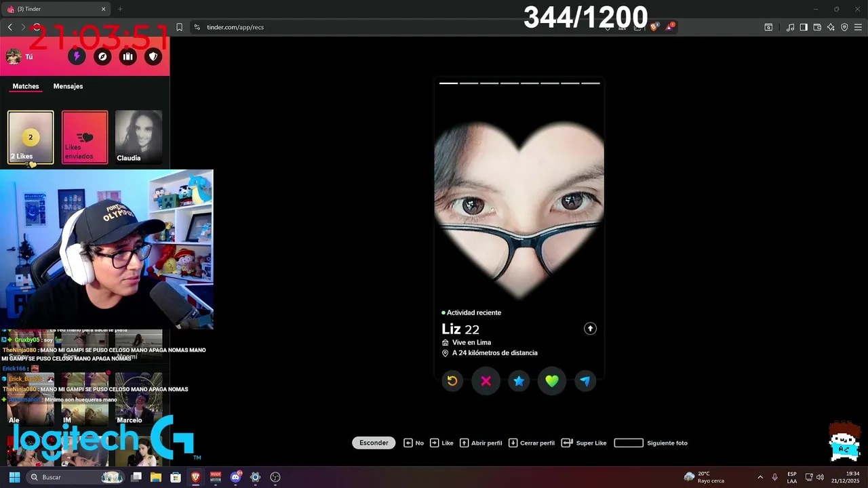Image resolution: width=868 pixels, height=488 pixels.
Task: Click Liz's profile photo
Action: point(519,210)
